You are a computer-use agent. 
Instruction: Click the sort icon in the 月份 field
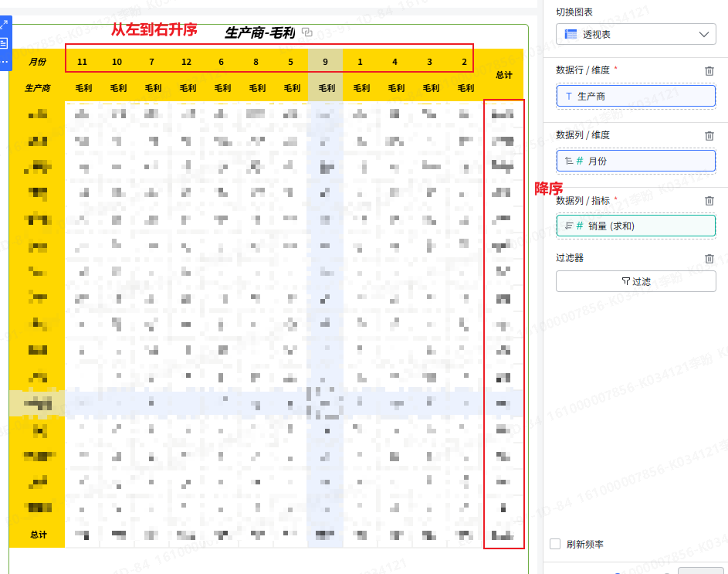tap(569, 161)
